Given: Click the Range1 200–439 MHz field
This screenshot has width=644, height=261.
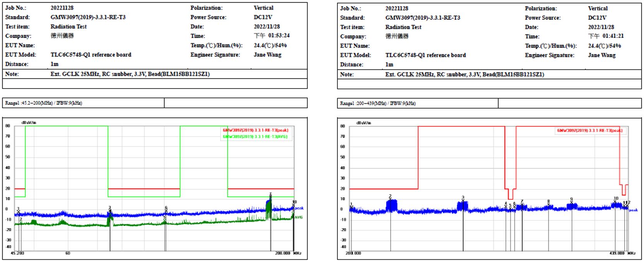Looking at the screenshot, I should point(378,104).
